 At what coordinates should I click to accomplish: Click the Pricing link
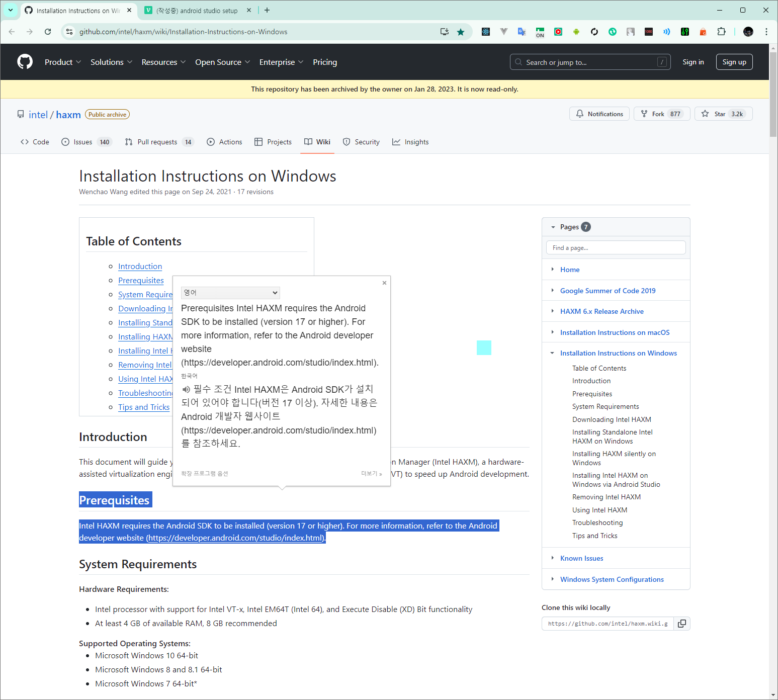[325, 62]
